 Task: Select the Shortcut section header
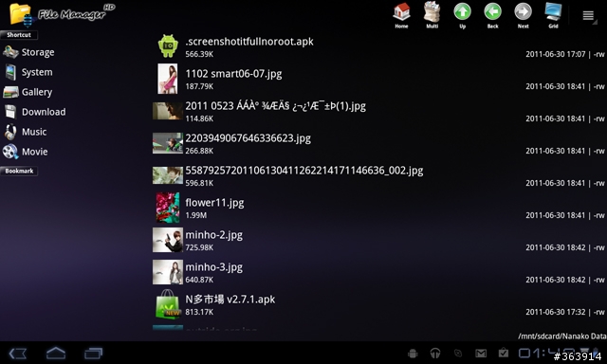click(19, 35)
